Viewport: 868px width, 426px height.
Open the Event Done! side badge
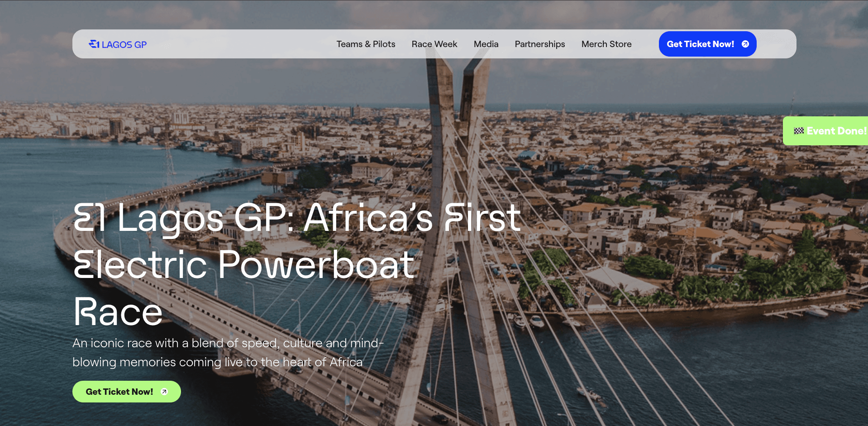[825, 131]
